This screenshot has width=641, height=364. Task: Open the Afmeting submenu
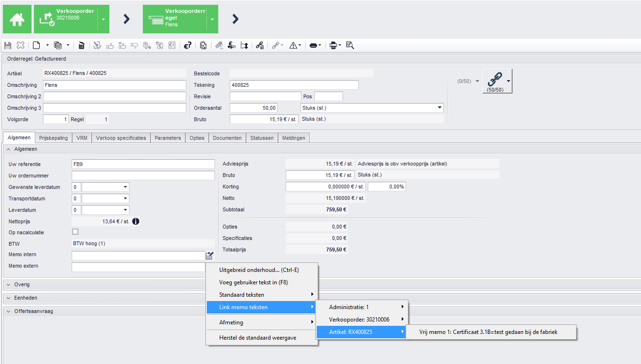click(262, 322)
